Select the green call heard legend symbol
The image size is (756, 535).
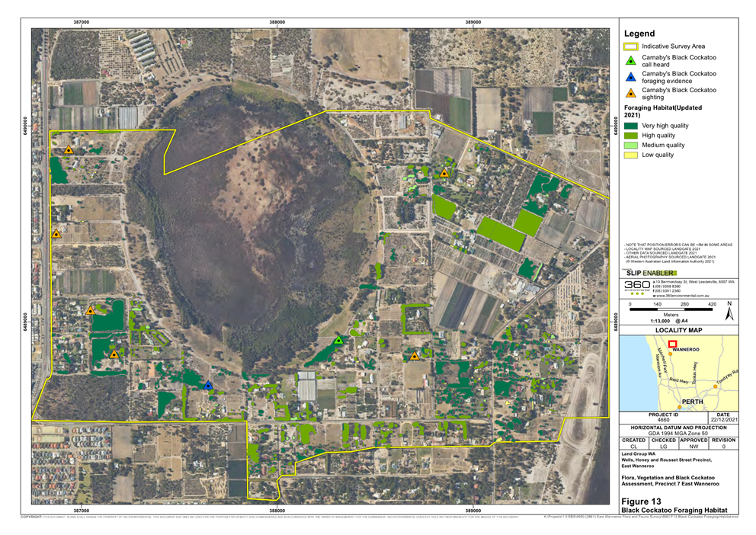point(631,61)
